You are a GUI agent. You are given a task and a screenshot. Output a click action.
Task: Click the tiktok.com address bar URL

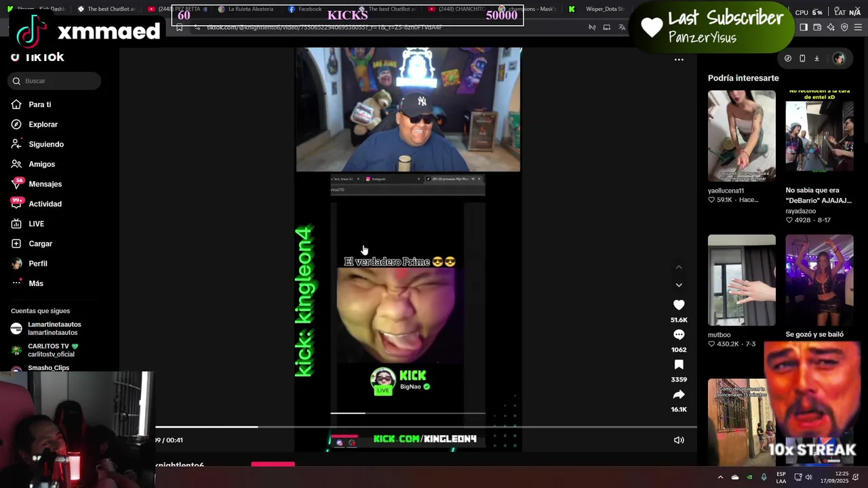[324, 27]
